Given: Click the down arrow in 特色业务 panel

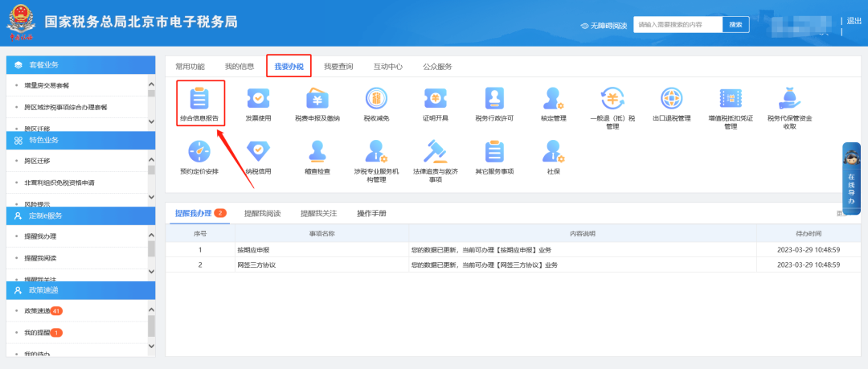Looking at the screenshot, I should point(152,197).
